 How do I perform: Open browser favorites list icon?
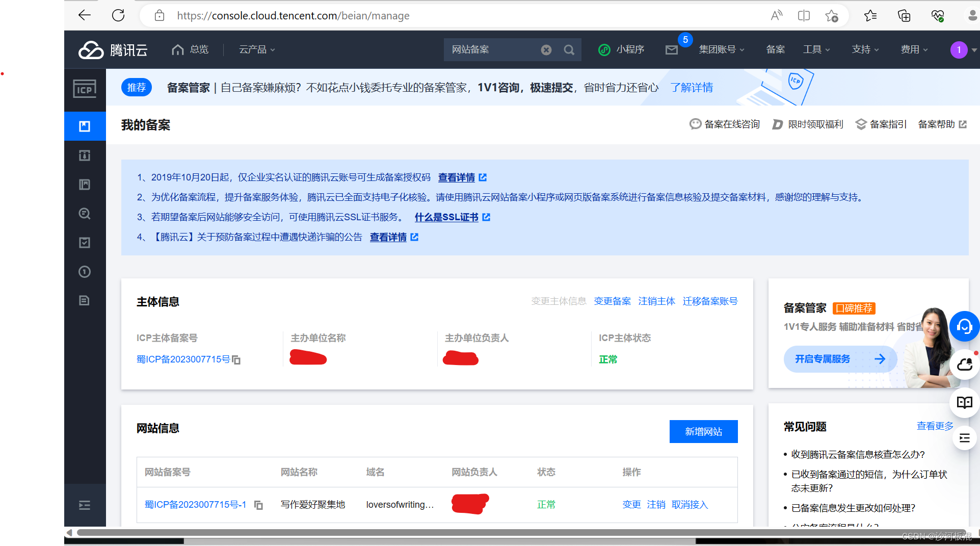coord(870,16)
